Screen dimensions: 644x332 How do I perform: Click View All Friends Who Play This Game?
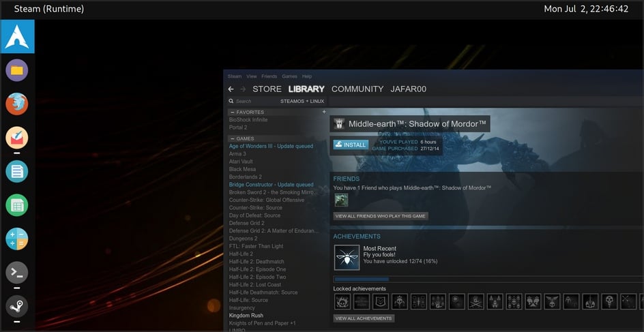click(x=381, y=216)
